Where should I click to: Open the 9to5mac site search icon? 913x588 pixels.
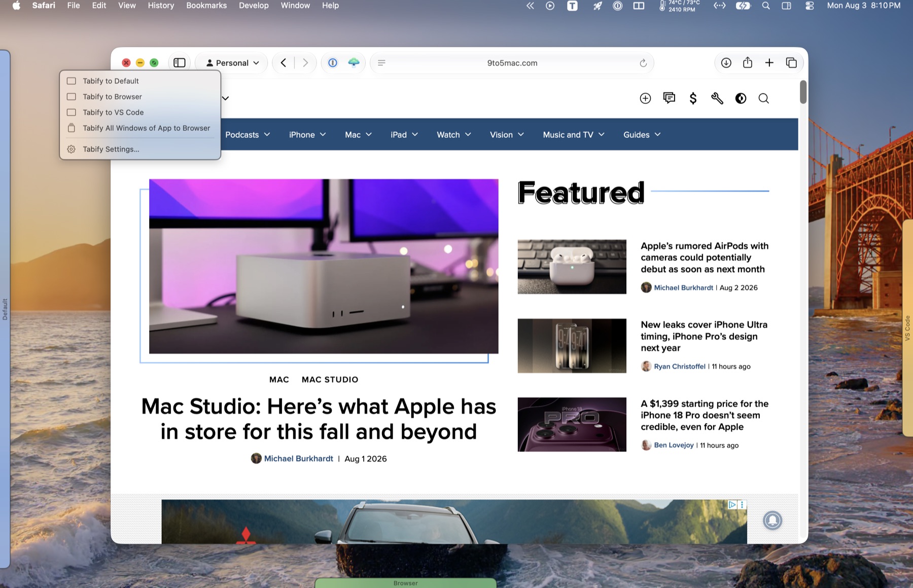coord(763,98)
